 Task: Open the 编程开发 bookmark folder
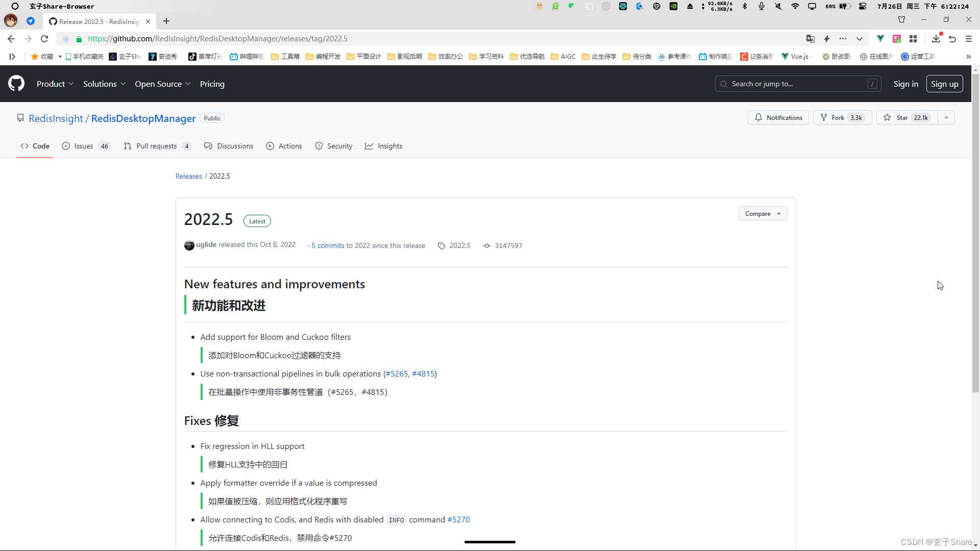323,57
